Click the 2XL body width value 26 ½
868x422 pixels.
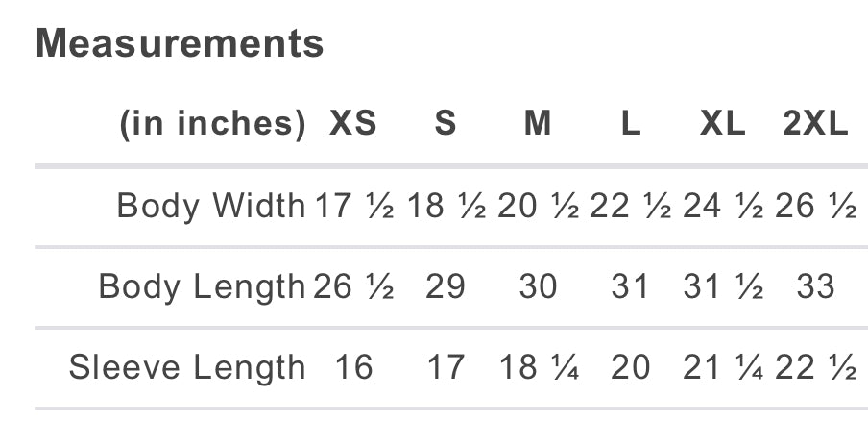pyautogui.click(x=815, y=206)
